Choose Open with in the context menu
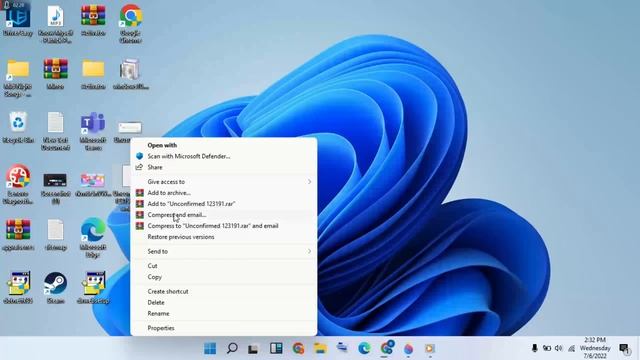 tap(162, 145)
